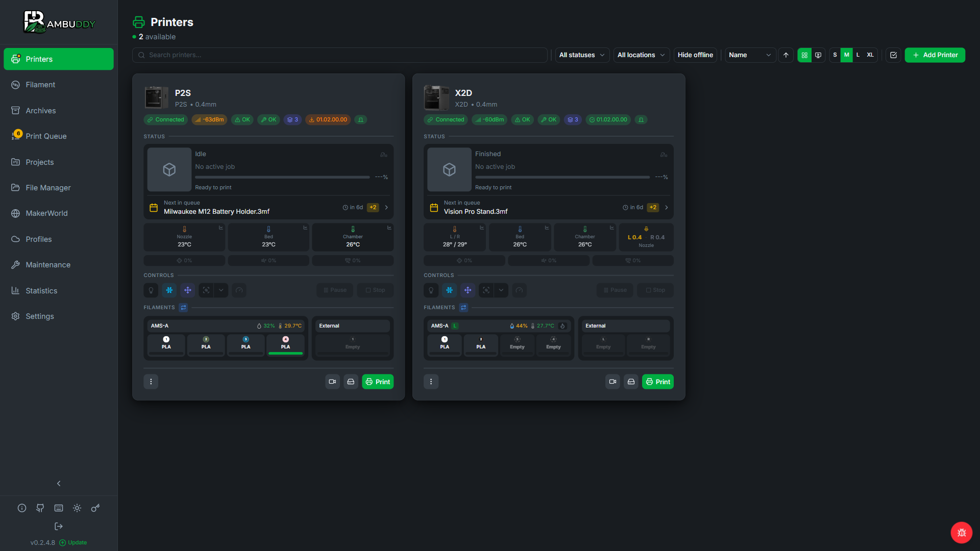Expand P2S next in queue arrow
980x551 pixels.
pos(386,208)
